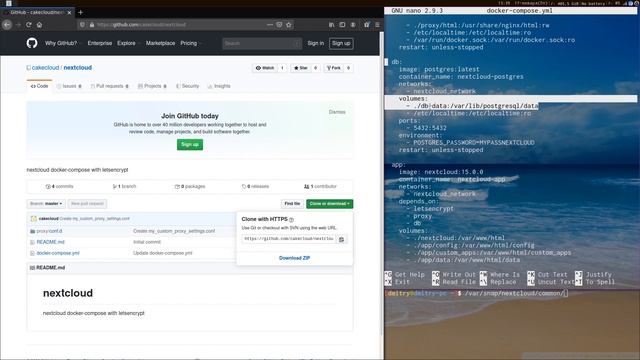Viewport: 640px width, 360px height.
Task: Open the cakecloud owner link
Action: coord(46,68)
